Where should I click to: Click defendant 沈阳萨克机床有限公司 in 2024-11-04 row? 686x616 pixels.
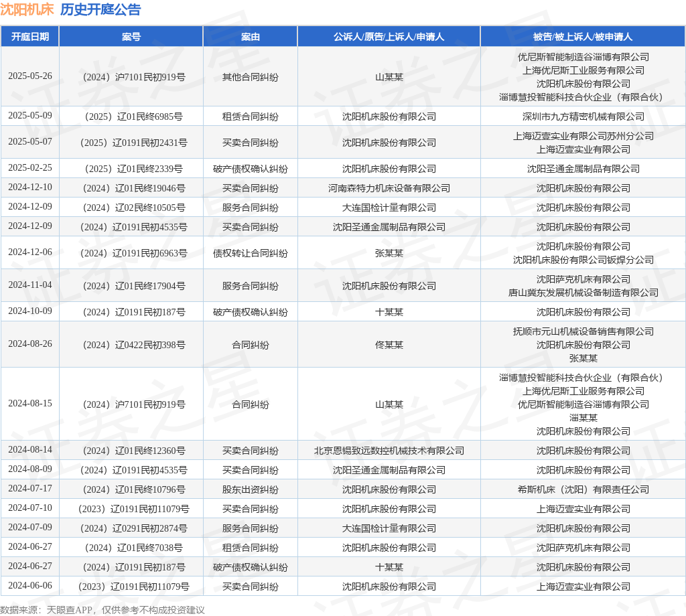click(584, 279)
